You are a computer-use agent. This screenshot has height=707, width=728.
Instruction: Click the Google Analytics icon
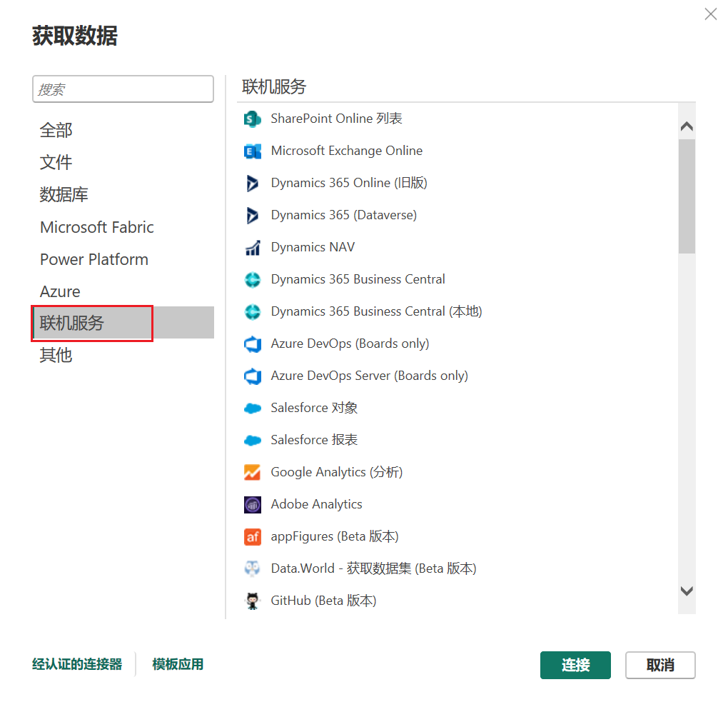click(x=253, y=473)
